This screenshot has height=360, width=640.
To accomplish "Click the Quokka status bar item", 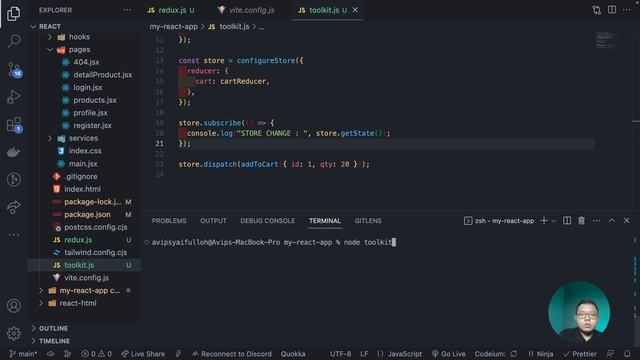I will 293,354.
